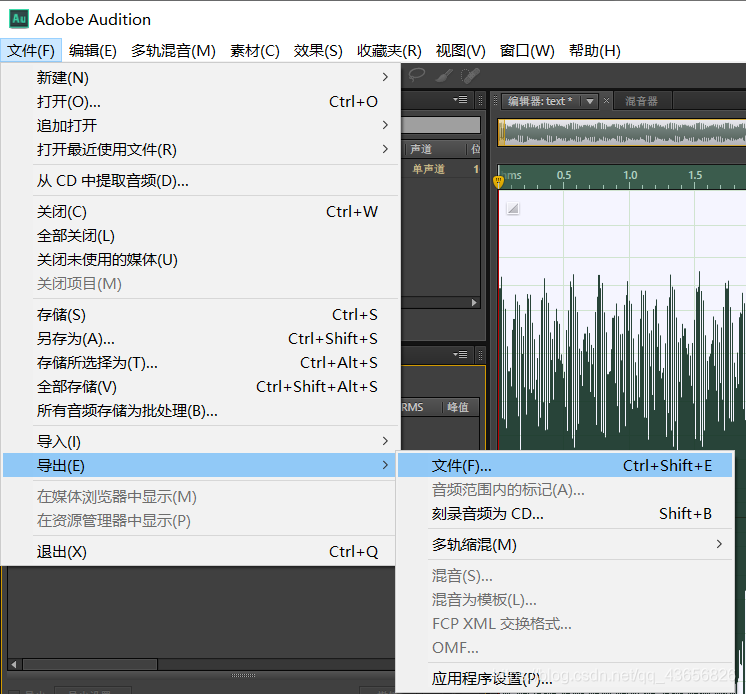The height and width of the screenshot is (694, 746).
Task: Expand the 新建(N) submenu
Action: [200, 78]
